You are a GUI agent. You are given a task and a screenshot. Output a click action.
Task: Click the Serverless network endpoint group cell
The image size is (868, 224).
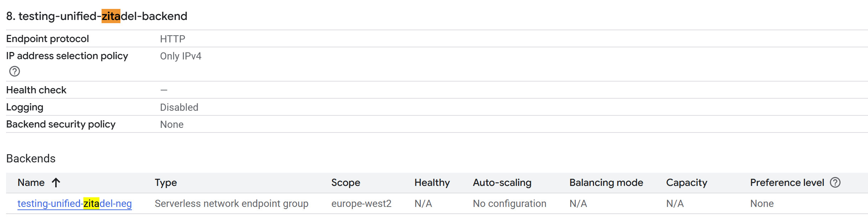[x=231, y=204]
